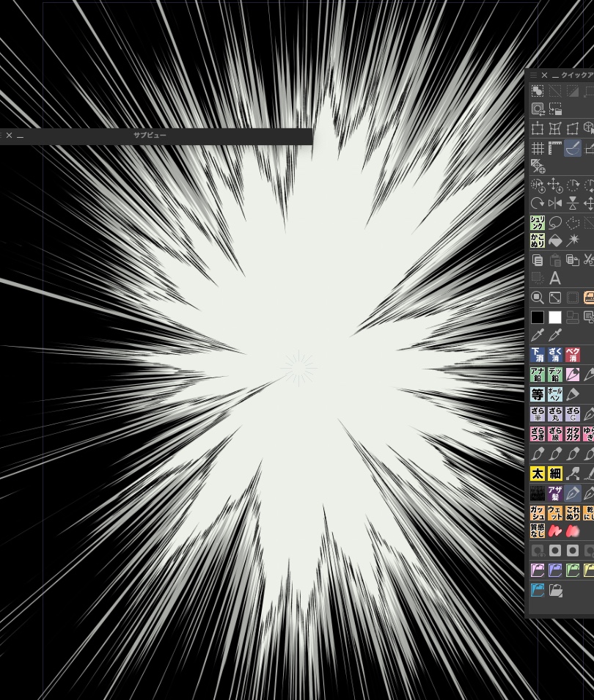Select the scale/rotate transform icon
Screen dimensions: 594x700
click(538, 129)
